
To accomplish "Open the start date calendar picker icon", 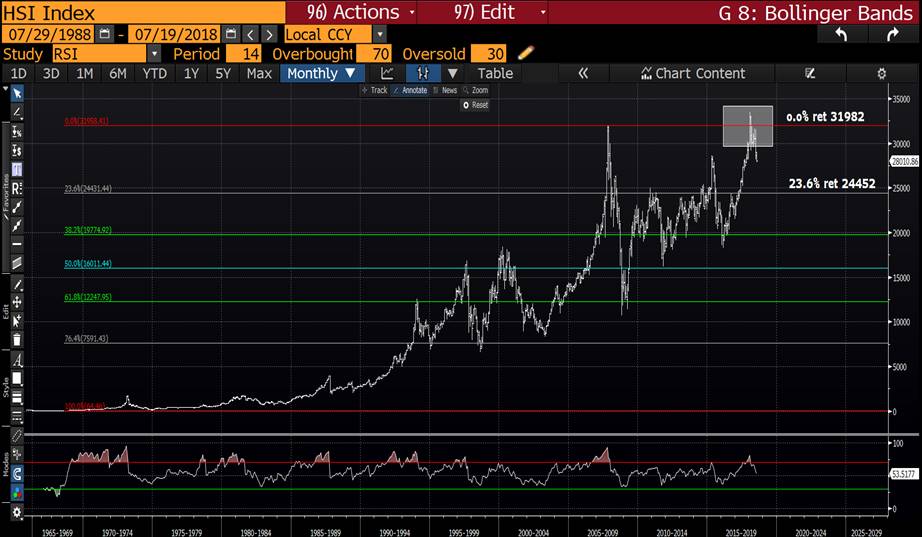I will click(104, 34).
